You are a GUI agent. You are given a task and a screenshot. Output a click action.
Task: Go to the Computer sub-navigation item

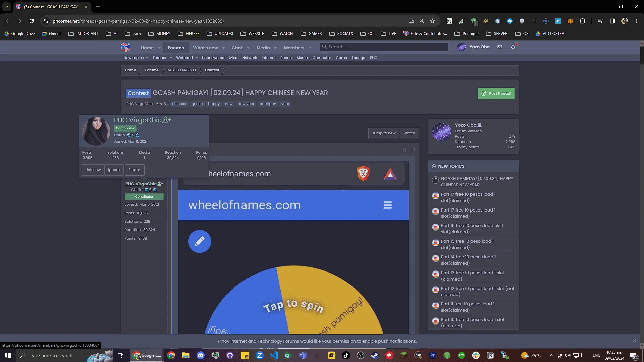(322, 58)
